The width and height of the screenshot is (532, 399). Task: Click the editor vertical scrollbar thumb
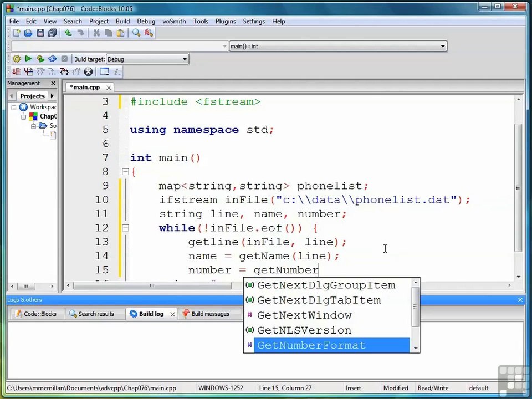click(518, 188)
